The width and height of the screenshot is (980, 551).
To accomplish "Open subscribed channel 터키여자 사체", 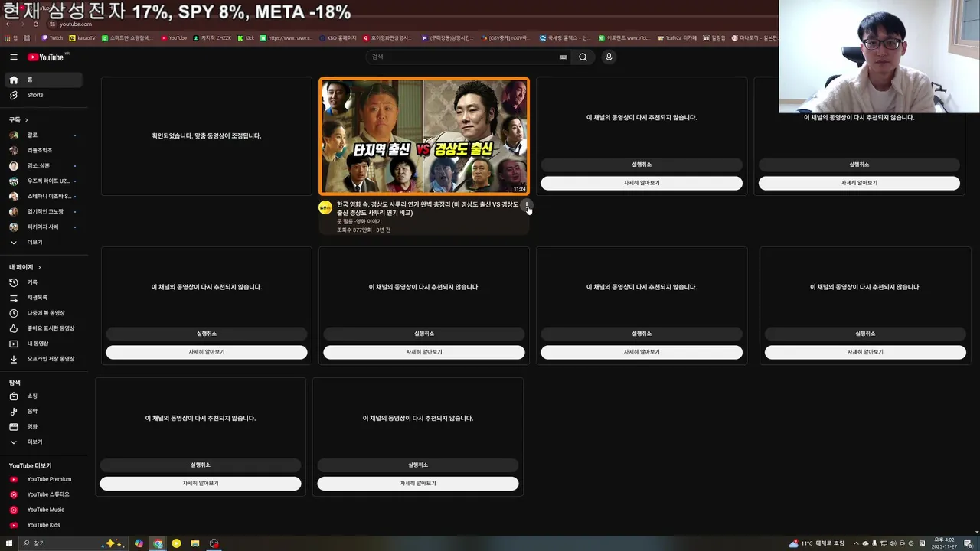I will (43, 227).
